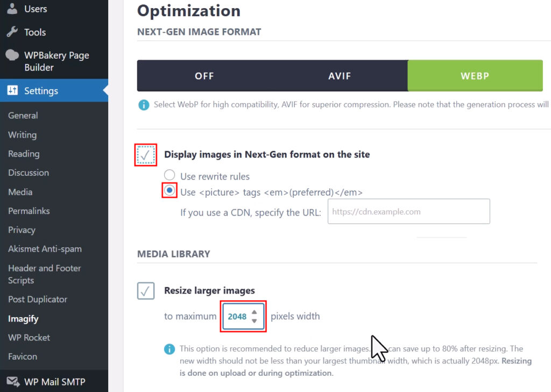The image size is (551, 392).
Task: Enable Display images in Next-Gen format
Action: 145,154
